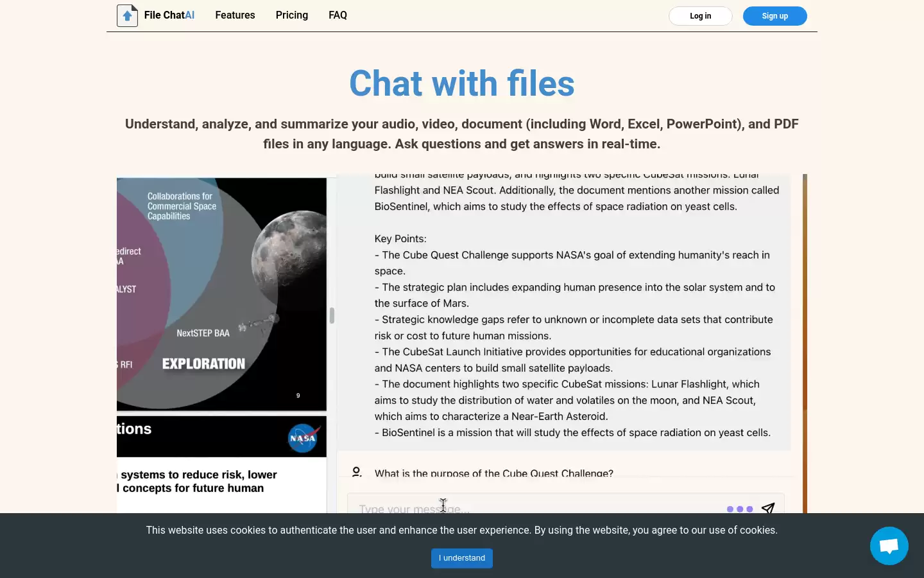Viewport: 924px width, 578px height.
Task: Click the Log in button
Action: (701, 16)
